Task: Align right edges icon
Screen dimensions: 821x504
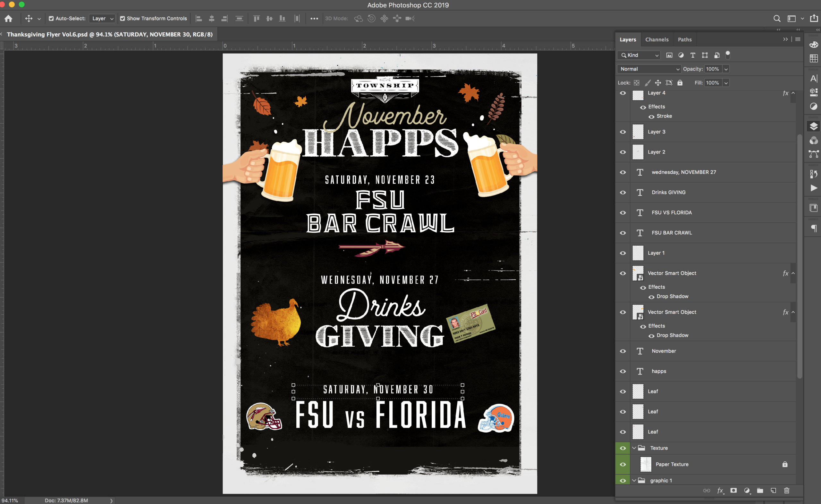Action: 224,18
